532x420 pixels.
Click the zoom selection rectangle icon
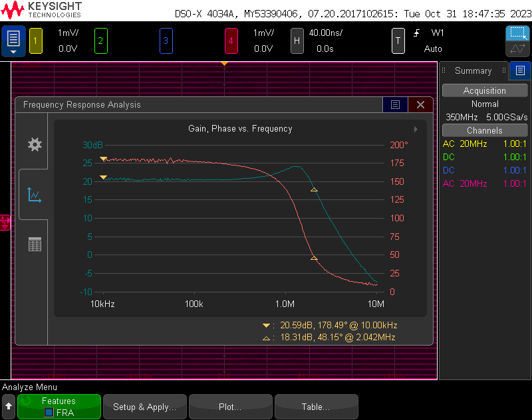pos(517,34)
